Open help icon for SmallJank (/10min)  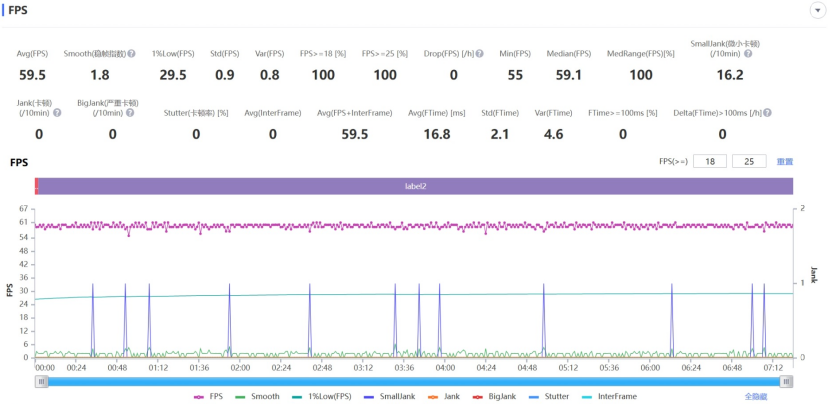747,54
